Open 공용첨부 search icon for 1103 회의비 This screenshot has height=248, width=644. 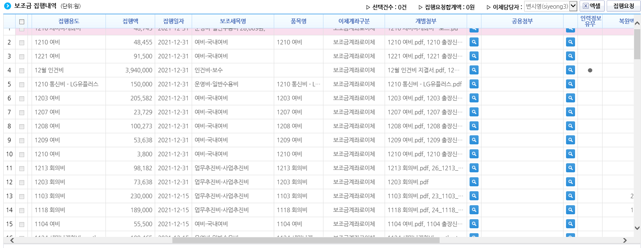[x=571, y=196]
